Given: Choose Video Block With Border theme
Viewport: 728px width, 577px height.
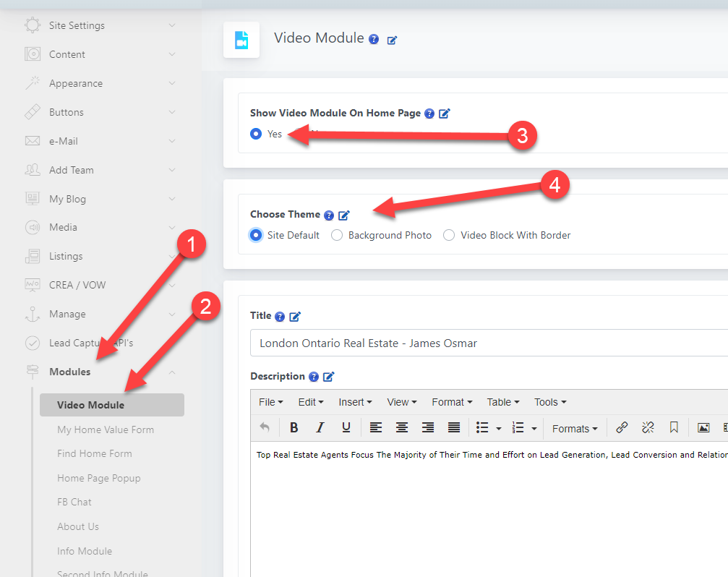Looking at the screenshot, I should click(x=449, y=235).
